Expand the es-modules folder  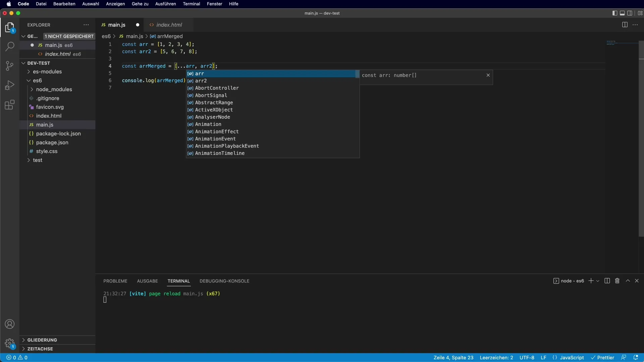tap(47, 72)
